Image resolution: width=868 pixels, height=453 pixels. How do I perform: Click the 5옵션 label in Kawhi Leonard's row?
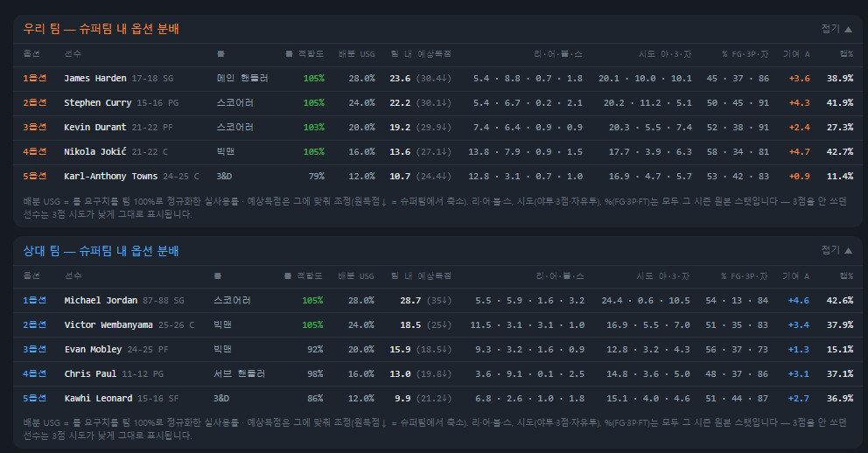(x=35, y=398)
